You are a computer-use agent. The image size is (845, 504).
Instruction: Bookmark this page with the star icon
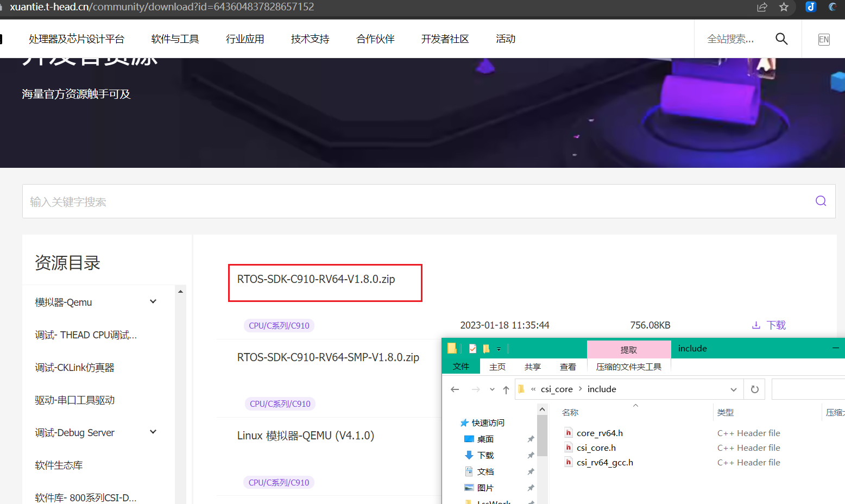[784, 7]
